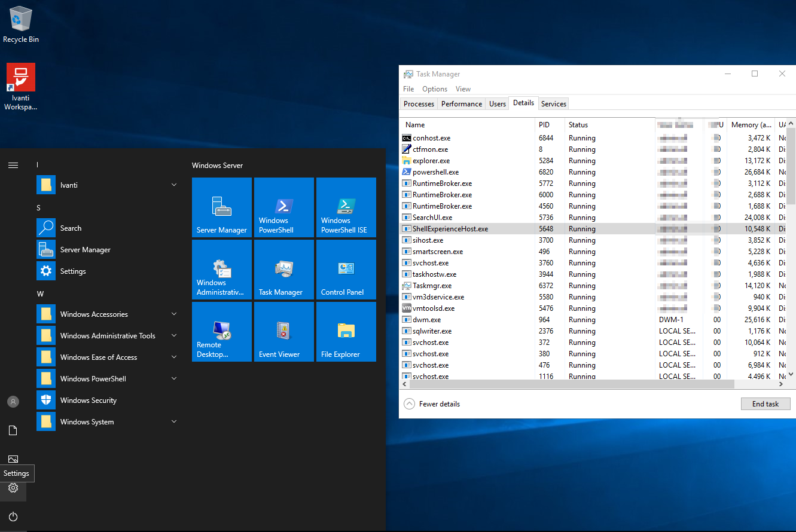796x532 pixels.
Task: Sort processes by the PID column
Action: click(x=544, y=124)
